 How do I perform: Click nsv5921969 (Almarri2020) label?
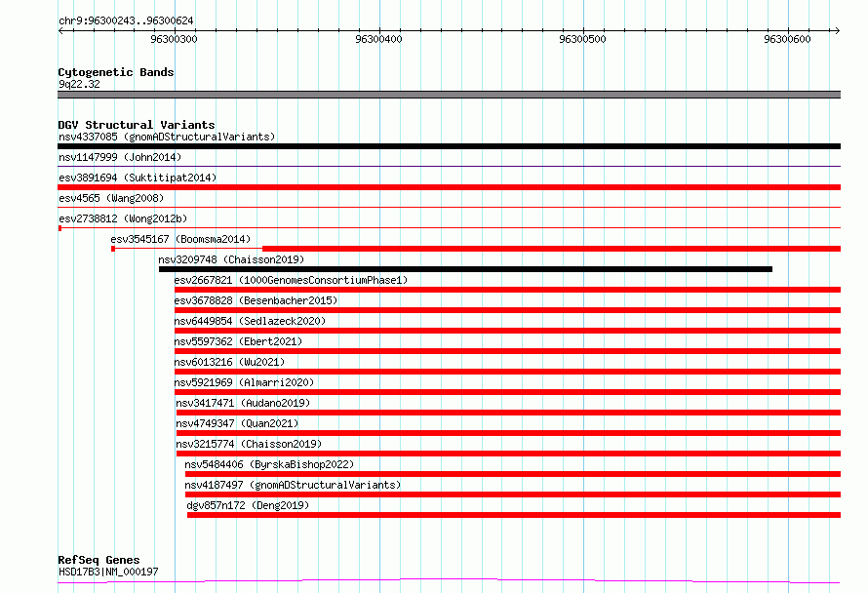(x=244, y=382)
